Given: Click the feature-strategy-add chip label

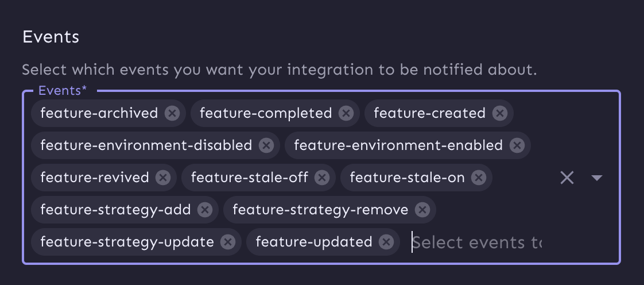Looking at the screenshot, I should point(115,210).
